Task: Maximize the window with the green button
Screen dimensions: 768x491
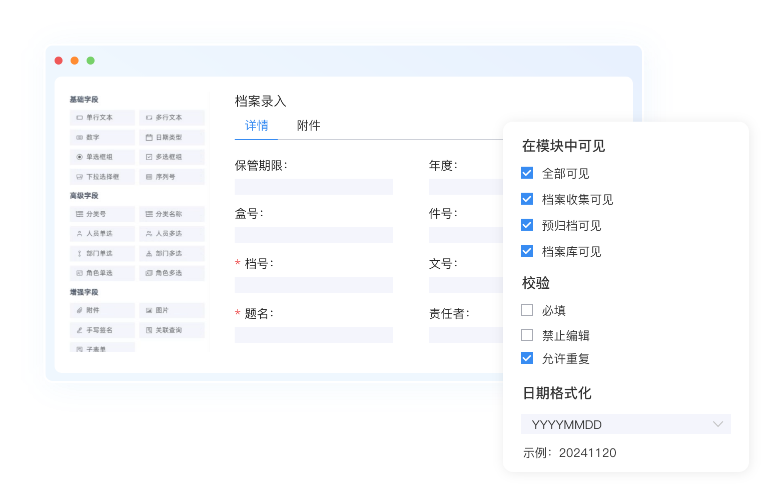Action: click(91, 60)
